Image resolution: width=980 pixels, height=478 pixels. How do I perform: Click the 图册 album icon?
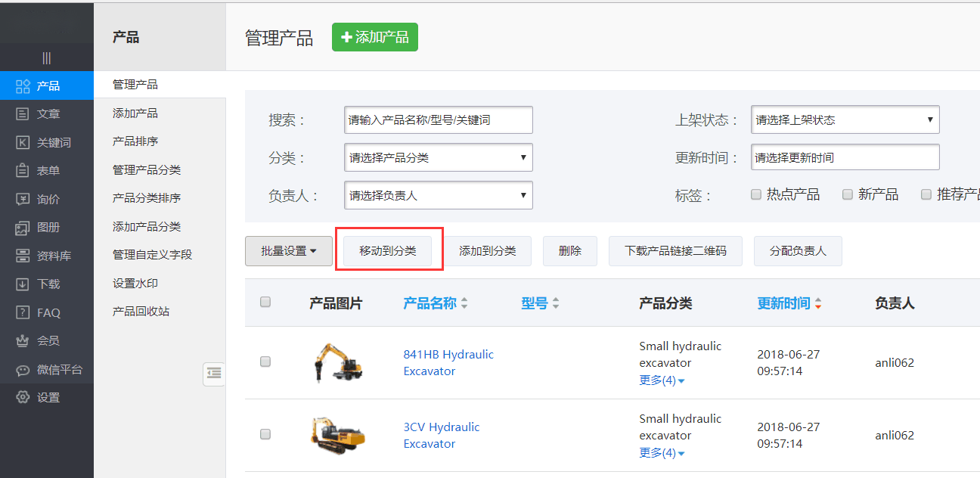tap(23, 228)
